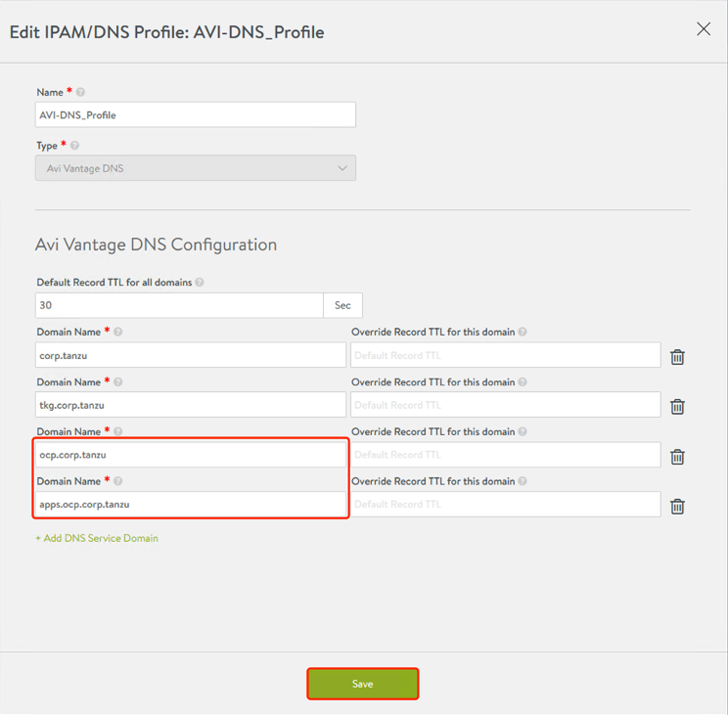This screenshot has width=728, height=716.
Task: Focus Override TTL field for apps.ocp.corp.tanzu
Action: (506, 505)
